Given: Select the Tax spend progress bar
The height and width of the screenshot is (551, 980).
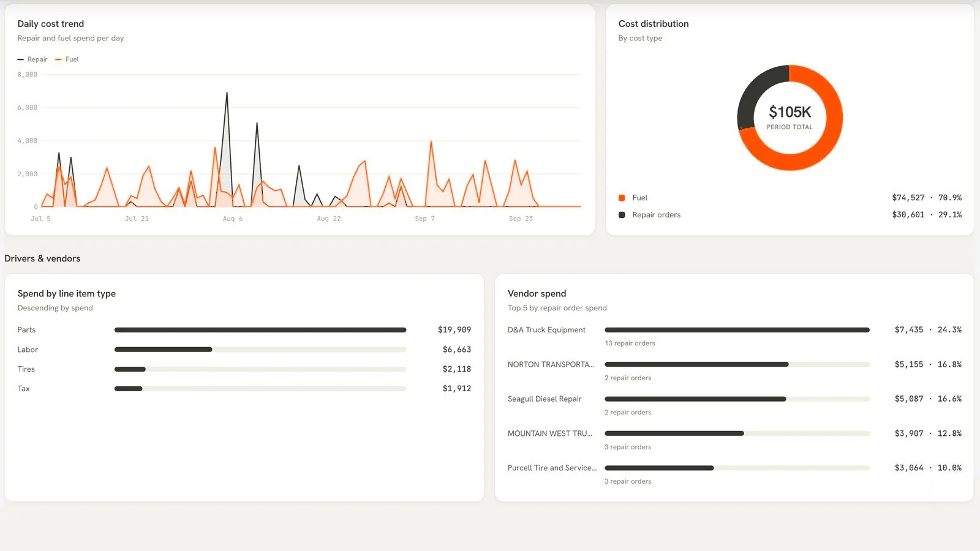Looking at the screenshot, I should 260,389.
